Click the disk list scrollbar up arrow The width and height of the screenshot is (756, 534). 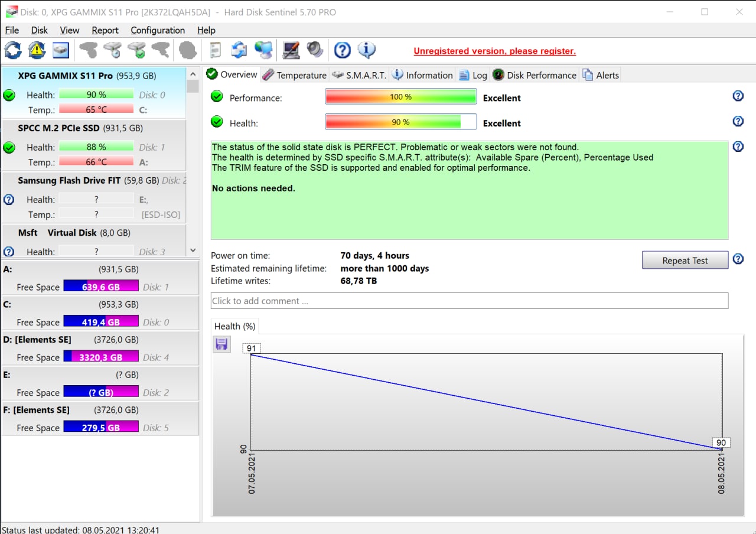pos(193,74)
